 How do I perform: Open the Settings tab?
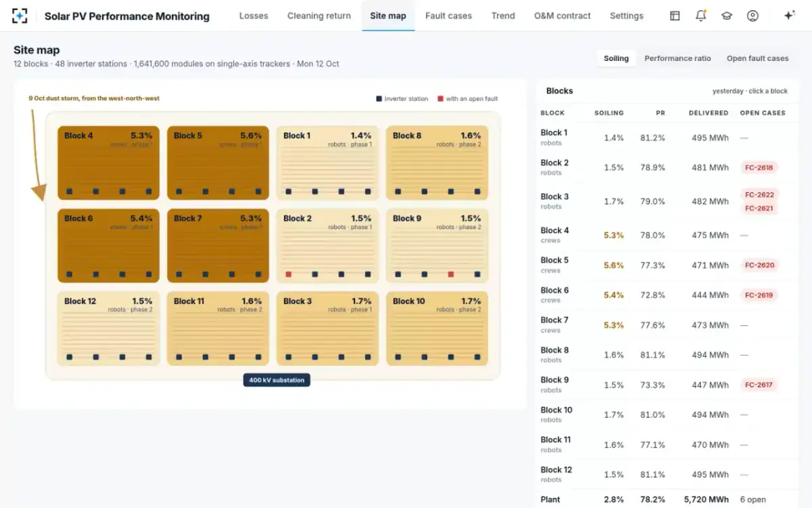pos(627,16)
